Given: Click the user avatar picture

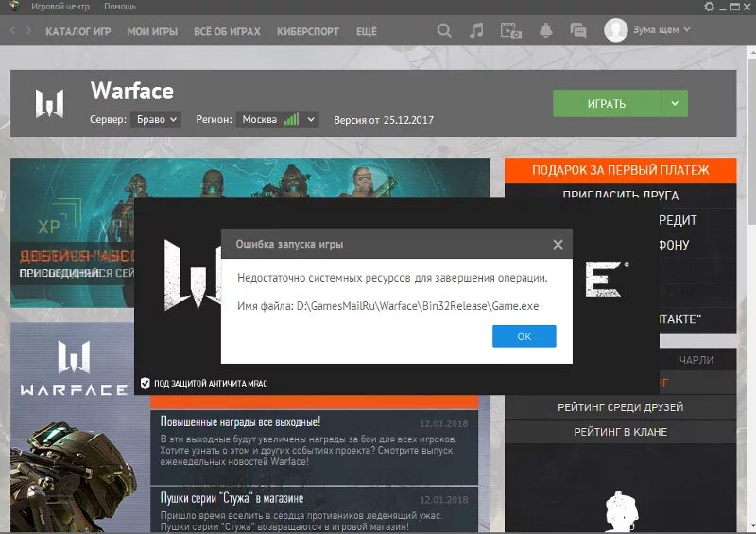Looking at the screenshot, I should pos(616,30).
